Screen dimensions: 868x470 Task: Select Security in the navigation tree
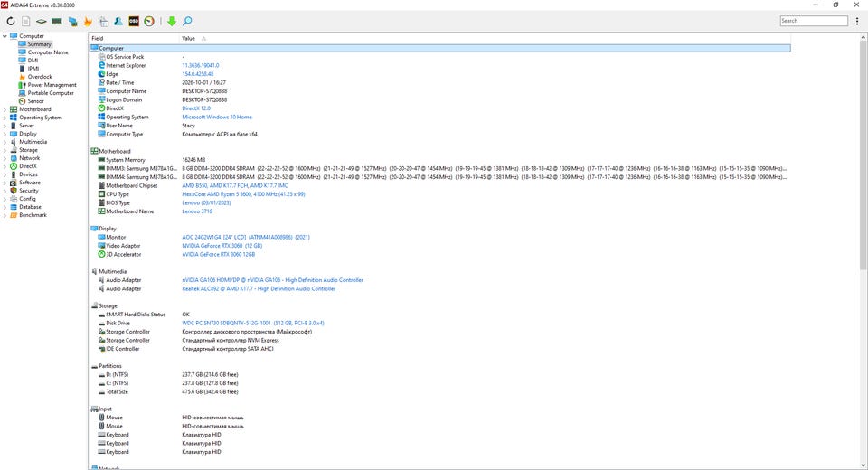(x=29, y=191)
